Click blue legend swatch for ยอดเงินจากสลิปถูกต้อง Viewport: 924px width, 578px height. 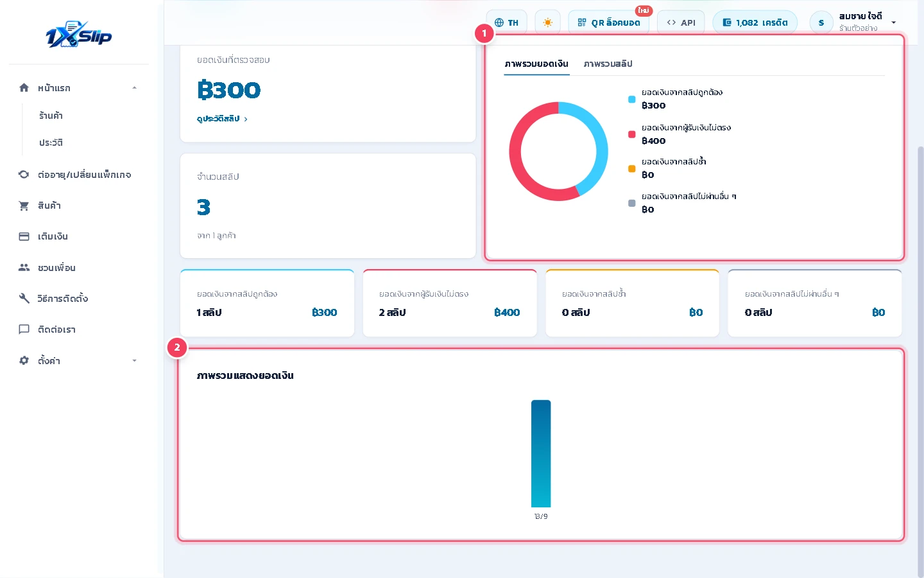(x=631, y=99)
